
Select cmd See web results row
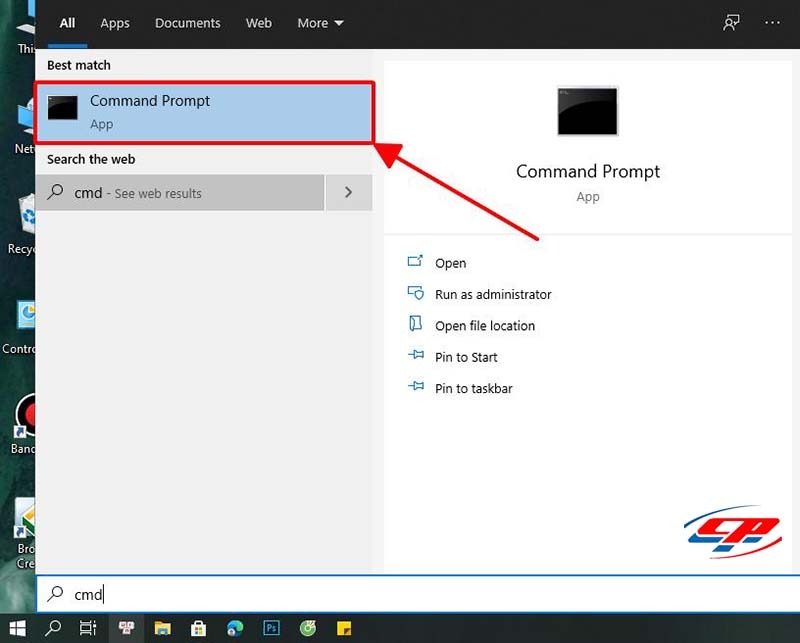tap(180, 193)
